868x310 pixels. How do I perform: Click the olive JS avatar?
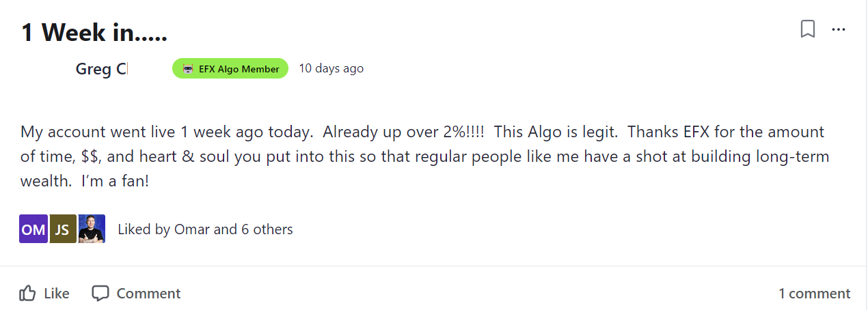[x=62, y=229]
